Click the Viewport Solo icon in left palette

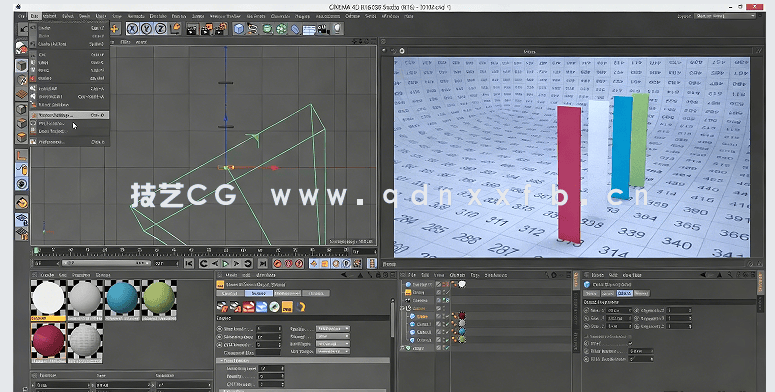tap(21, 184)
